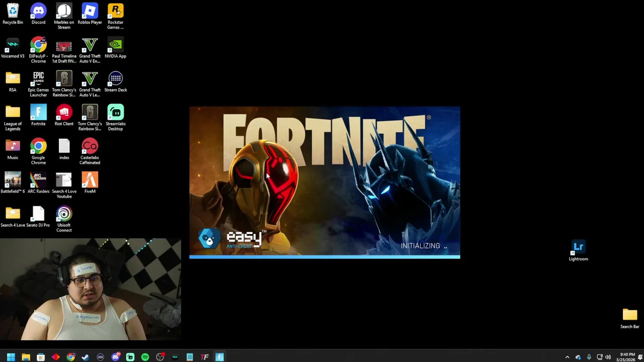Open Discord from the taskbar
The image size is (644, 362).
tap(115, 357)
